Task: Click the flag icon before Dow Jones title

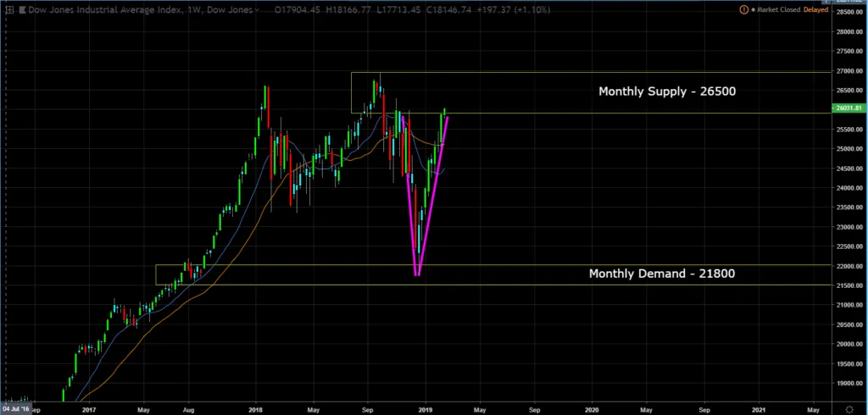Action: (x=21, y=9)
